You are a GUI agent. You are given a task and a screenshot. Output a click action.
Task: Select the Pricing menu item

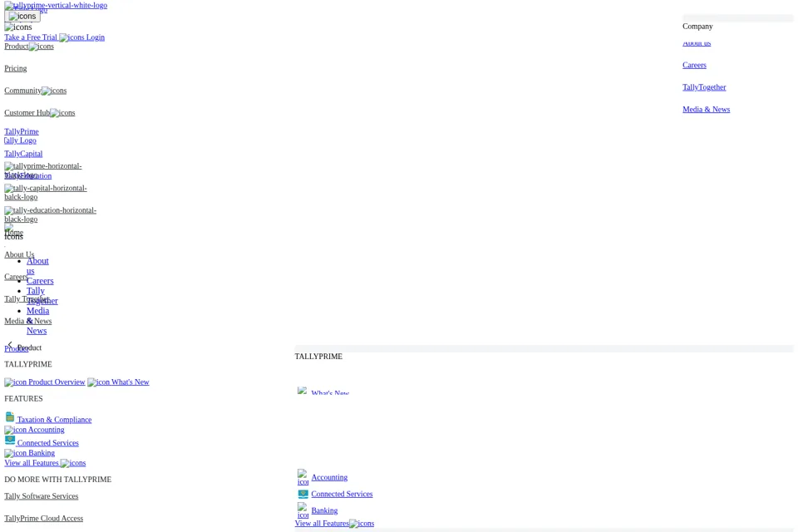point(16,69)
